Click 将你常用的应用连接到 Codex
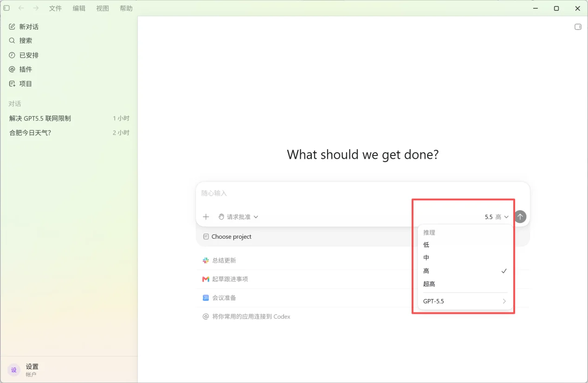The image size is (588, 383). coord(251,317)
